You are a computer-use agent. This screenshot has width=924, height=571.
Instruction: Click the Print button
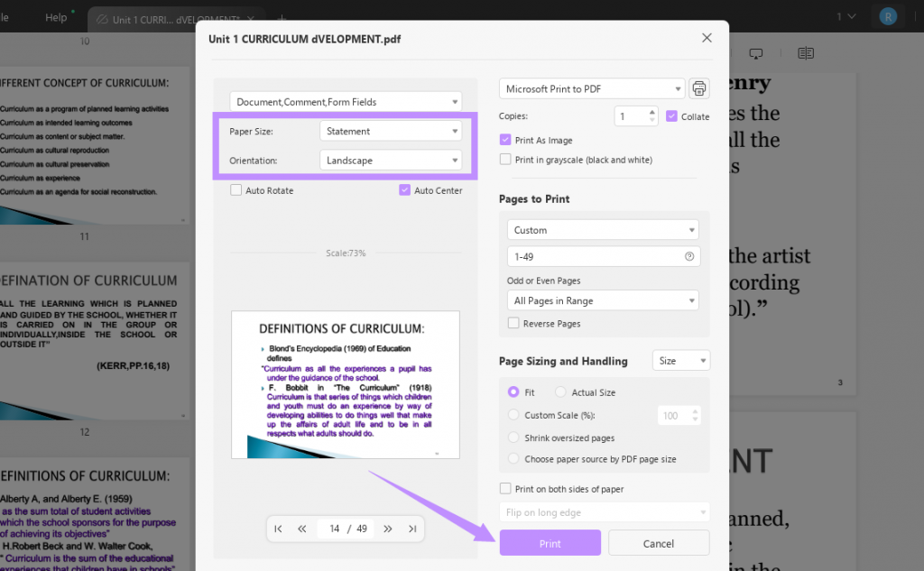tap(550, 543)
